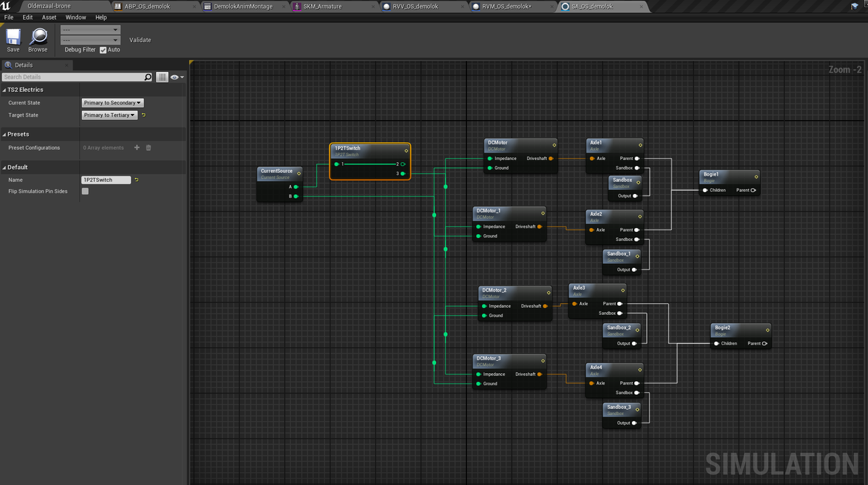This screenshot has height=485, width=868.
Task: Open the eye view options menu
Action: pos(178,77)
